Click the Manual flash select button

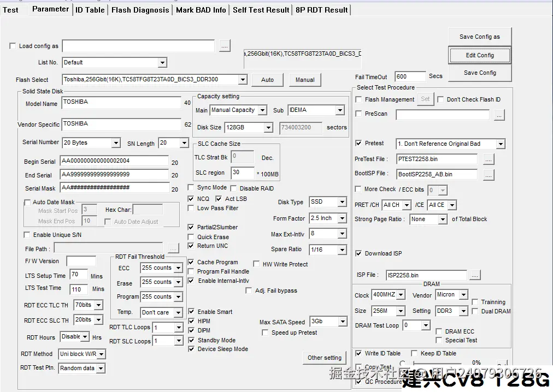(305, 80)
